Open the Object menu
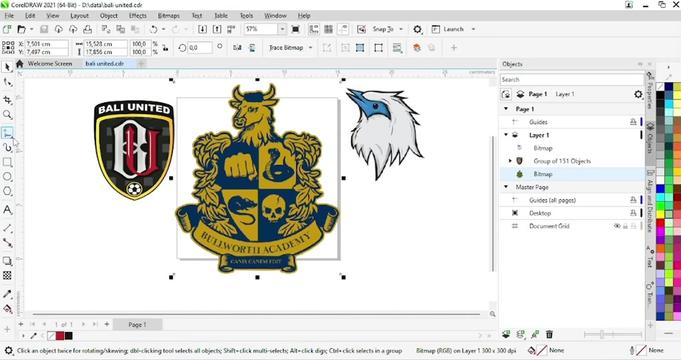681x360 pixels. pos(109,16)
